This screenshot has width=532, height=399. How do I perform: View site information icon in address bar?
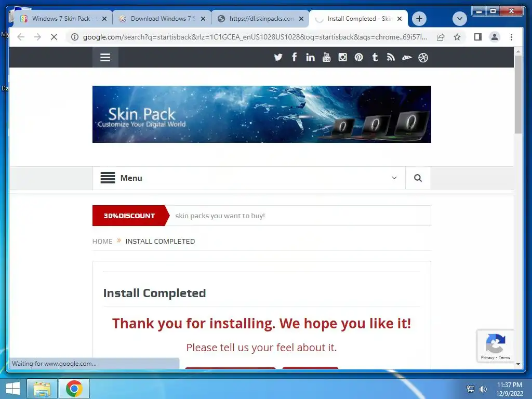[x=75, y=37]
